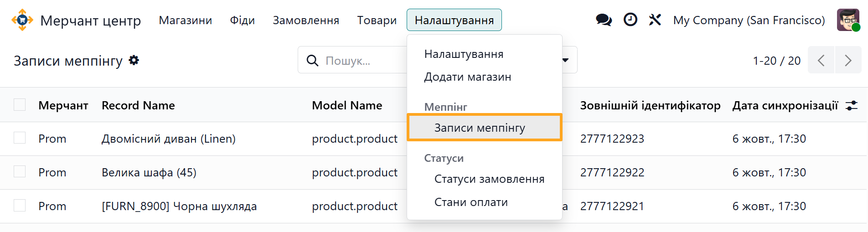
Task: Select the Велика шафа (45) row checkbox
Action: [x=20, y=172]
